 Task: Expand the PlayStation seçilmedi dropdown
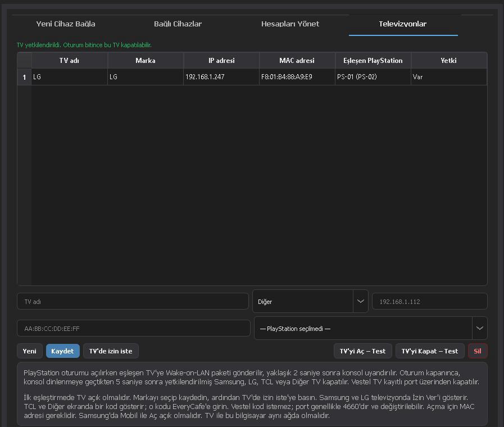click(x=371, y=328)
